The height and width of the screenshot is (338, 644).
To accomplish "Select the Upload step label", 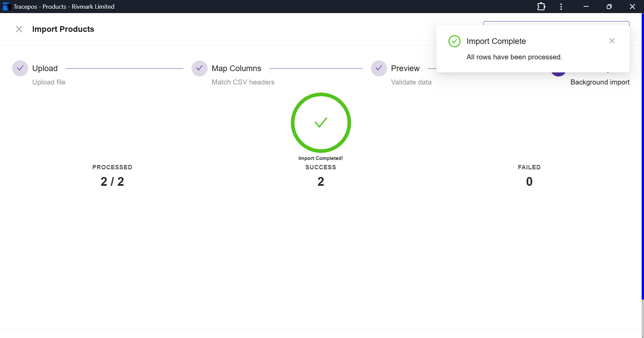I will tap(45, 68).
